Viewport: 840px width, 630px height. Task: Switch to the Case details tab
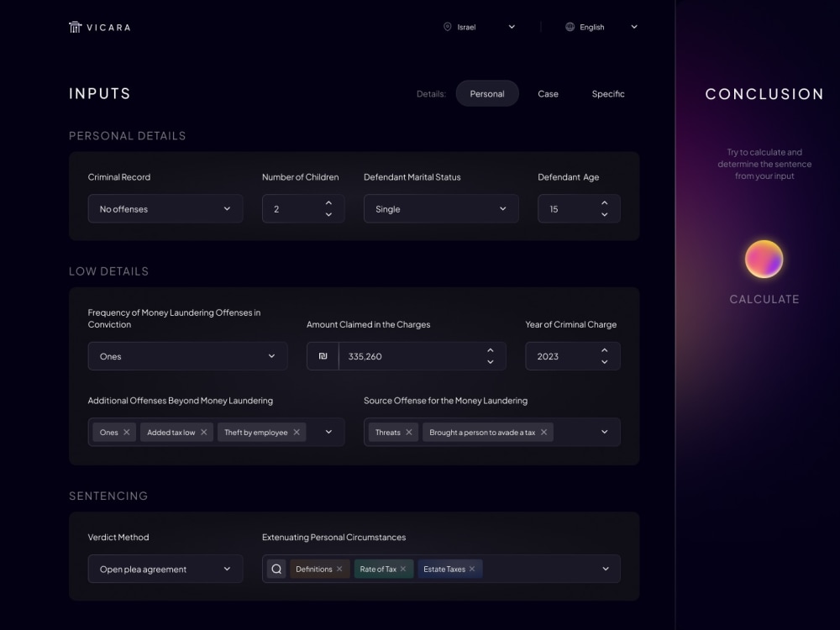548,93
